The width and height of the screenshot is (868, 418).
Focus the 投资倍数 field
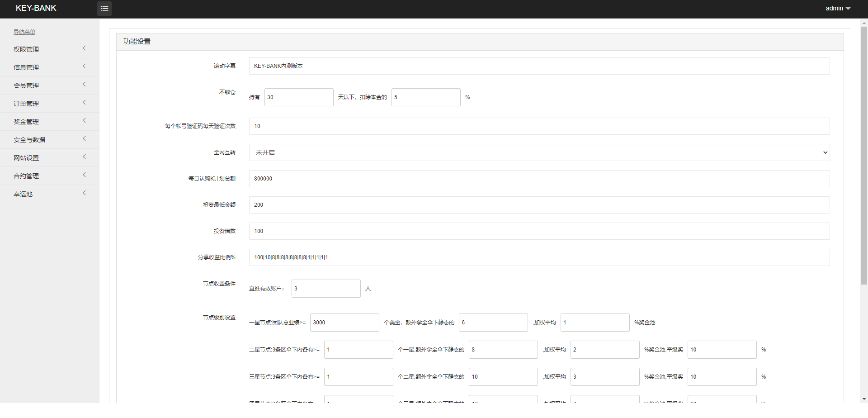pyautogui.click(x=539, y=231)
